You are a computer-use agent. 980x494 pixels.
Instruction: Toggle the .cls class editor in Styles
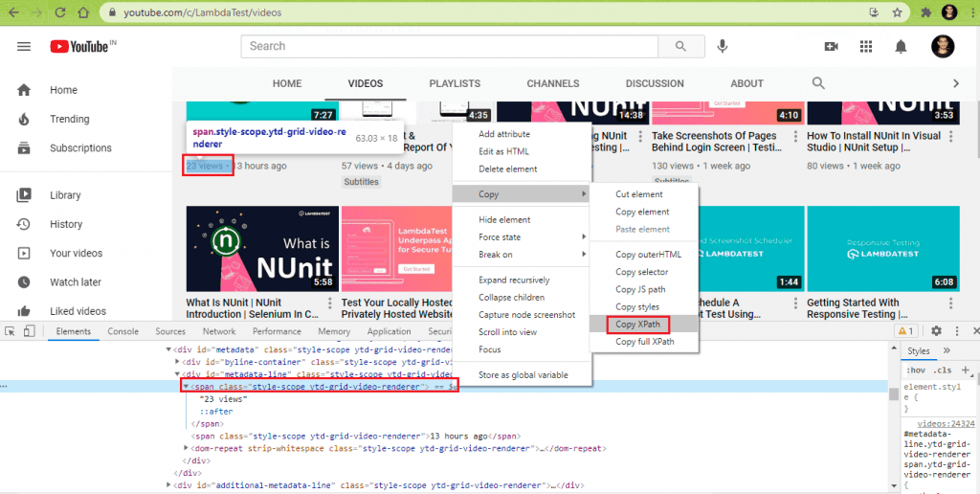[x=943, y=370]
